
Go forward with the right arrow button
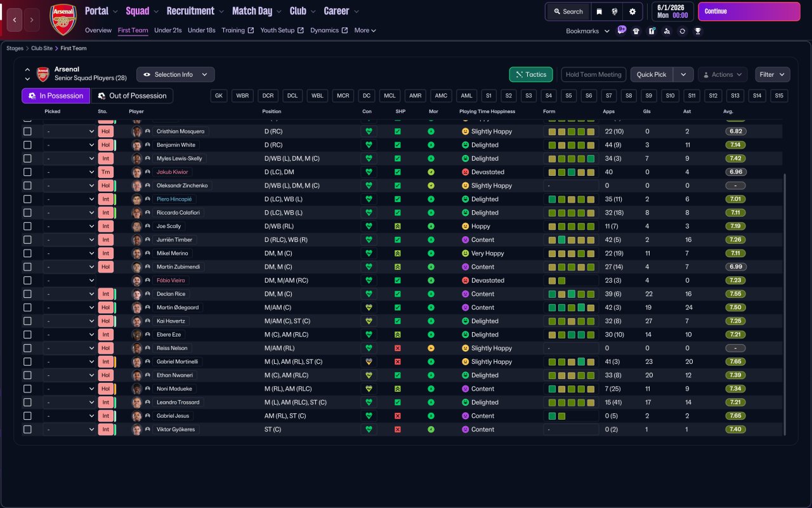point(32,20)
